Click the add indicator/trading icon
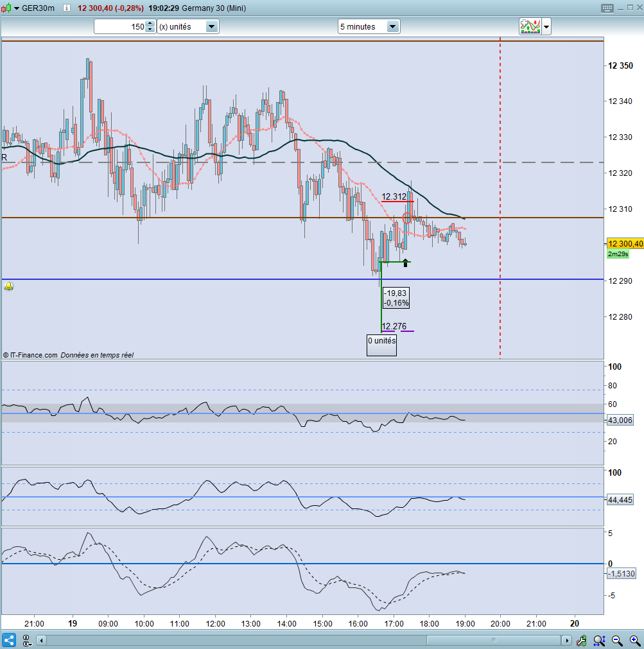 click(530, 26)
